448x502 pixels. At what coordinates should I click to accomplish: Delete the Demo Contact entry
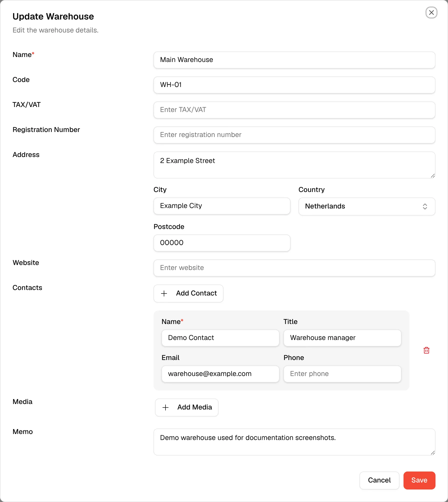click(426, 350)
